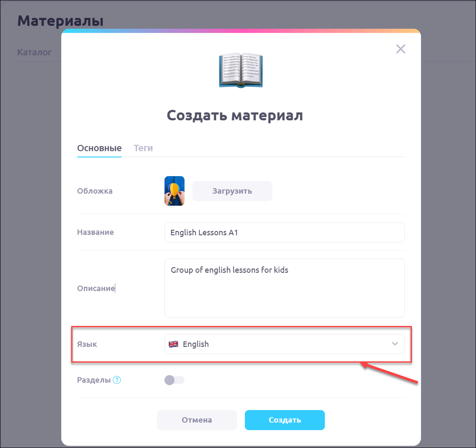The image size is (476, 448).
Task: Select the Основные tab
Action: [99, 148]
